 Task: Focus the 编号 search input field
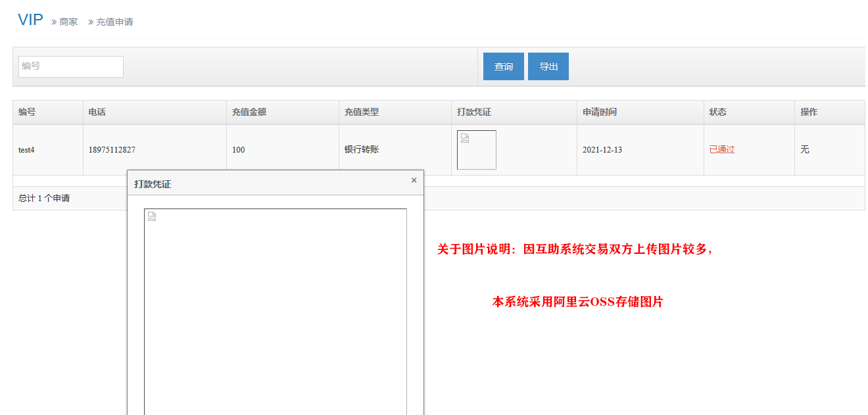pyautogui.click(x=71, y=66)
